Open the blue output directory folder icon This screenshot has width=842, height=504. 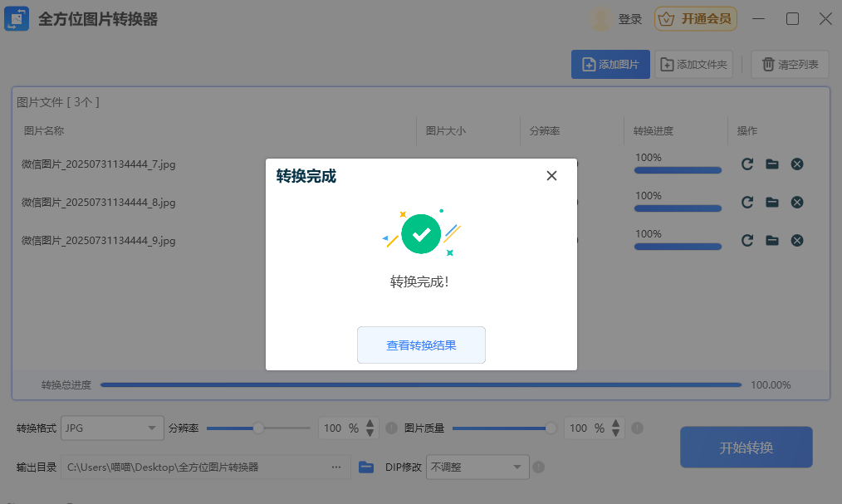click(366, 467)
